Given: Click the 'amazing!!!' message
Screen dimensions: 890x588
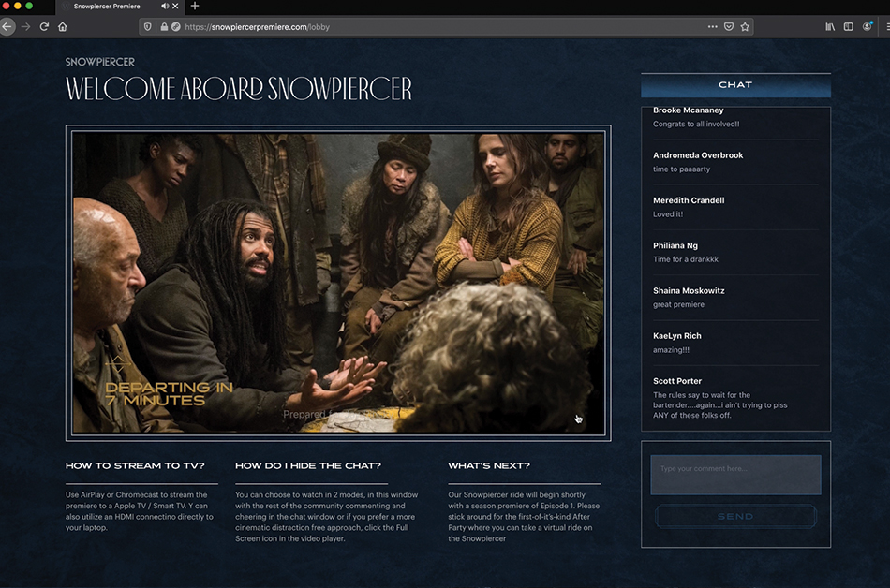Looking at the screenshot, I should pos(671,350).
